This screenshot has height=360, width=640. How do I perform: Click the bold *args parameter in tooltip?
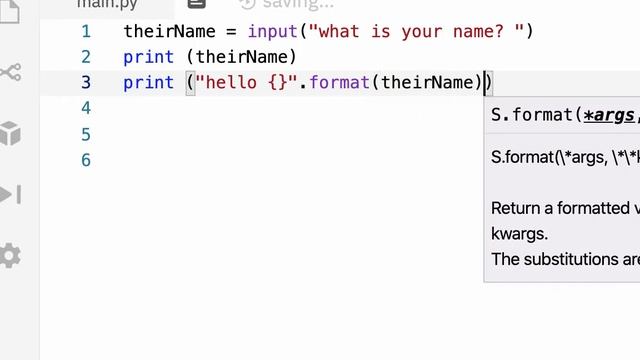[609, 116]
